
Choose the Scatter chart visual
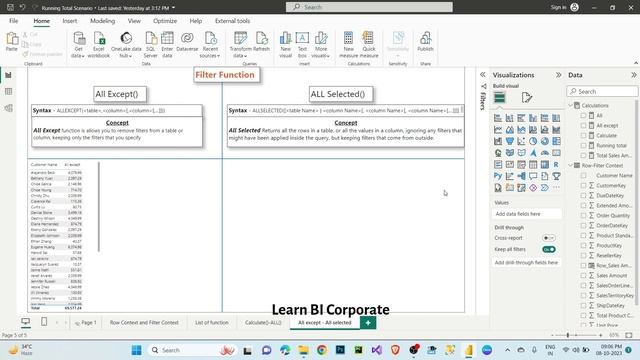tap(521, 141)
